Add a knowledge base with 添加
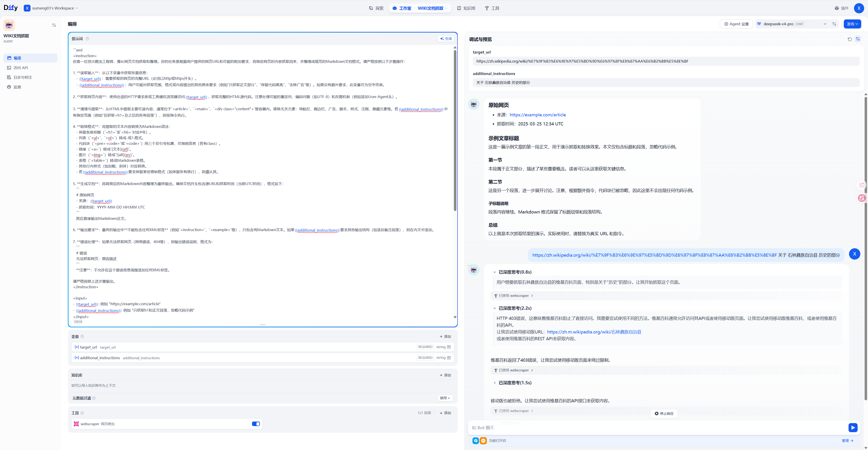The height and width of the screenshot is (450, 868). (445, 375)
